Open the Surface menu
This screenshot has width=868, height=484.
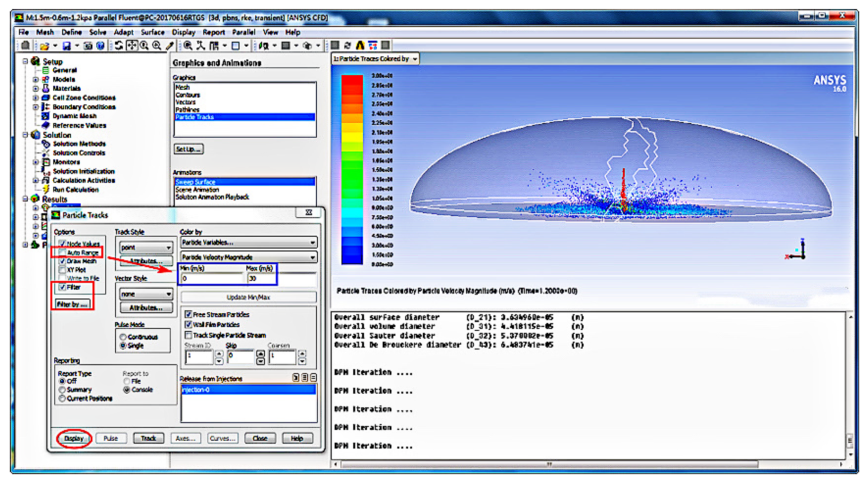(x=153, y=32)
